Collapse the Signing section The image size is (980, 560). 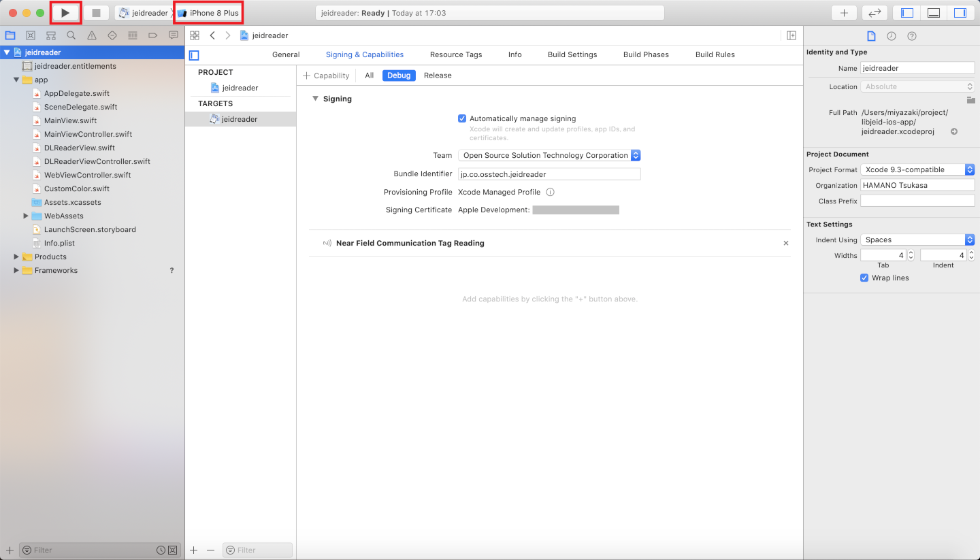click(x=315, y=99)
